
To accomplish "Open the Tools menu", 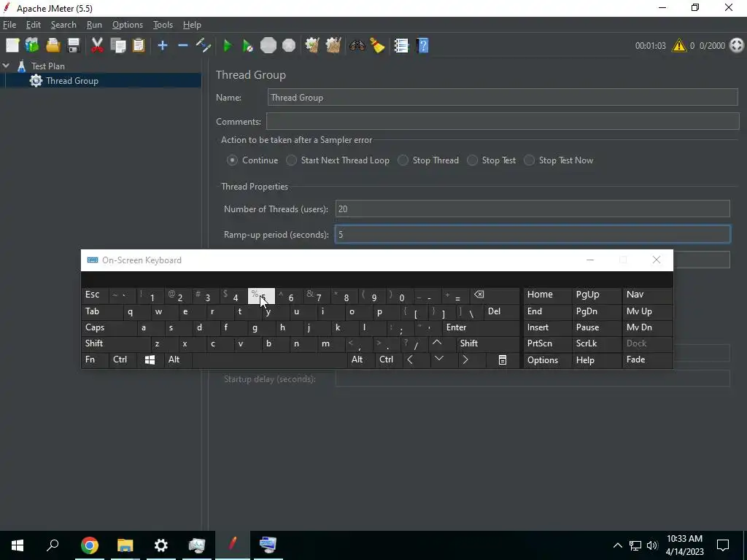I will [163, 25].
